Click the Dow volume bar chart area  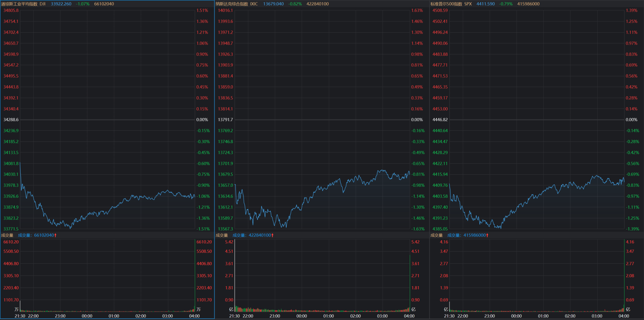(107, 275)
